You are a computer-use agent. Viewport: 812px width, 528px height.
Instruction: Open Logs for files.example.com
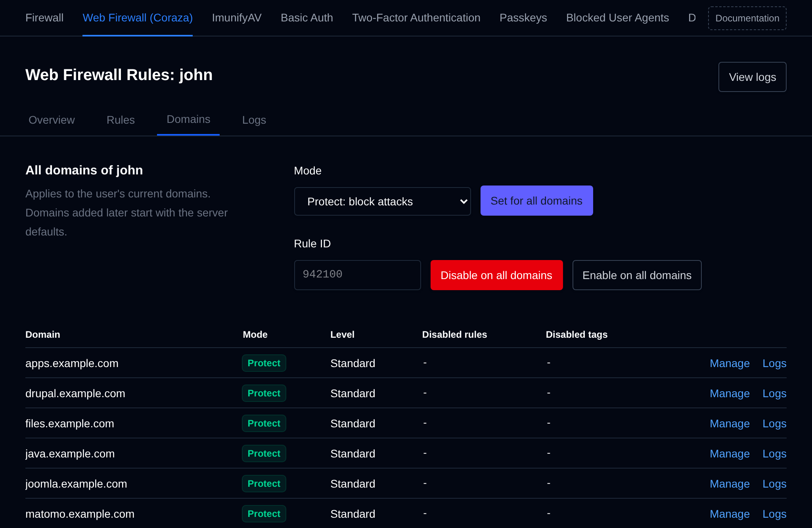coord(775,423)
